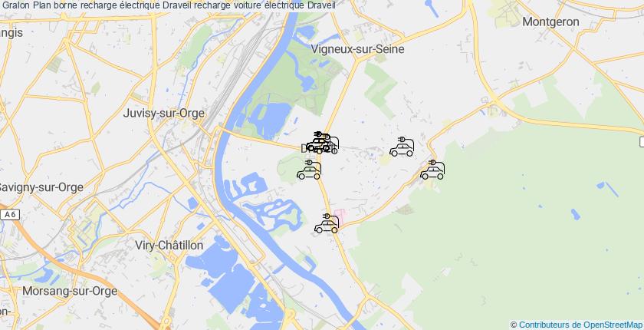644x330 pixels.
Task: Click the large blue lakes south of Viry-Châtillon
Action: coord(230,276)
